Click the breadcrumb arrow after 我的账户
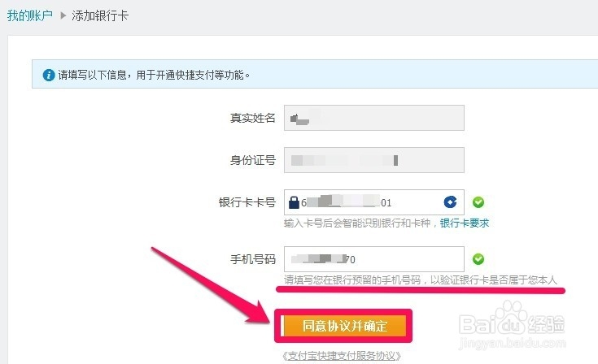598x364 pixels. 63,15
